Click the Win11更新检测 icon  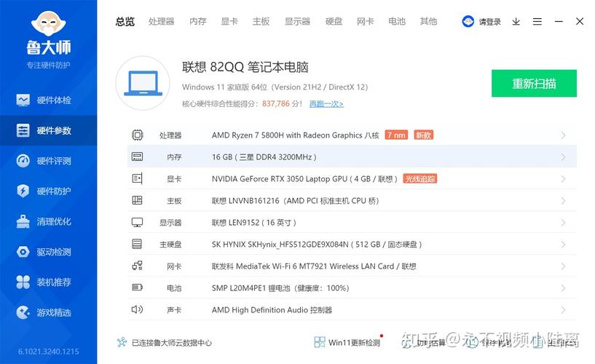click(320, 342)
